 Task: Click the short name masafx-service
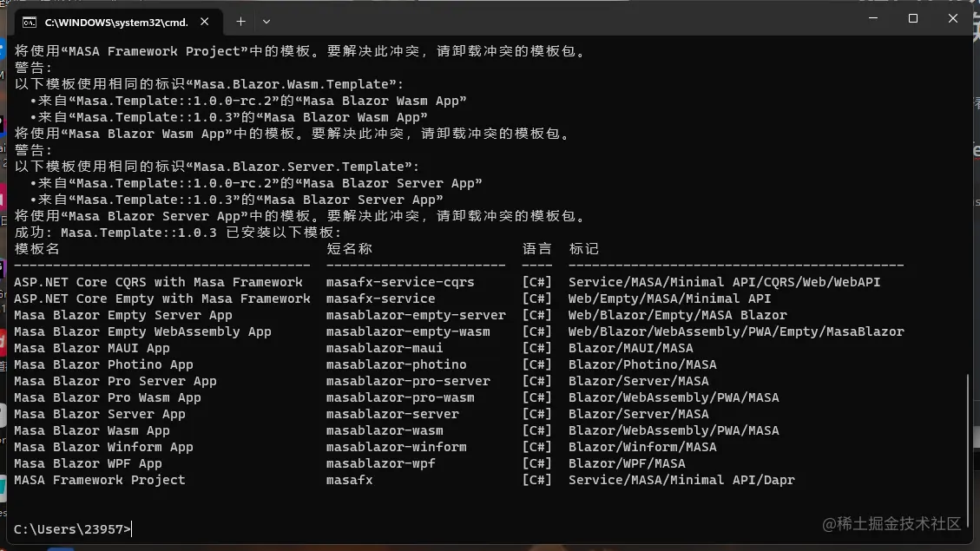[380, 298]
